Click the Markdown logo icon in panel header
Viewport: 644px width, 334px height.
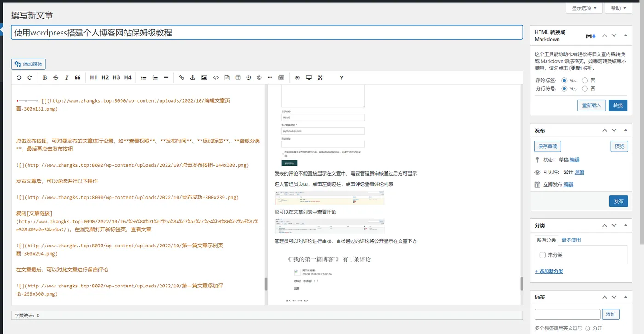tap(591, 35)
